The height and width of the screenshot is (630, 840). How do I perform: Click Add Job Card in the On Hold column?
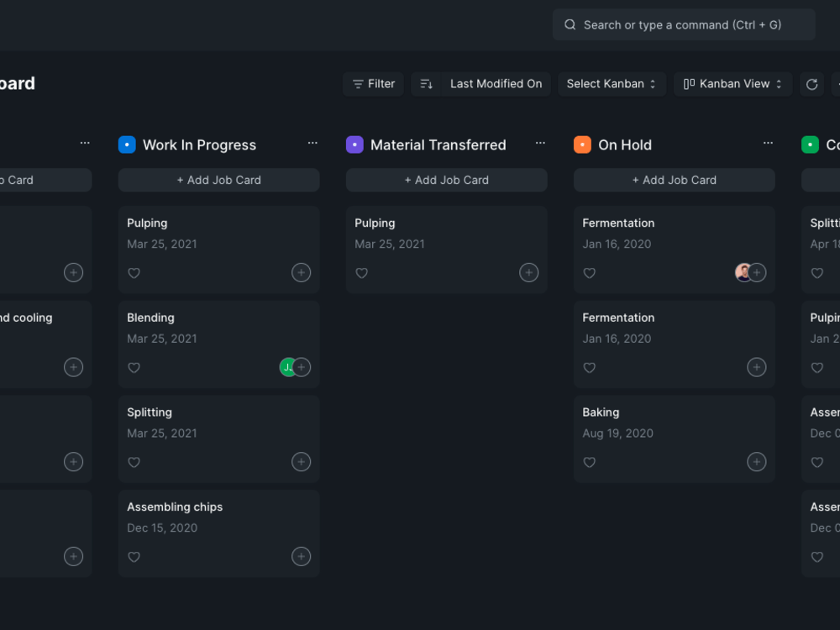[674, 180]
